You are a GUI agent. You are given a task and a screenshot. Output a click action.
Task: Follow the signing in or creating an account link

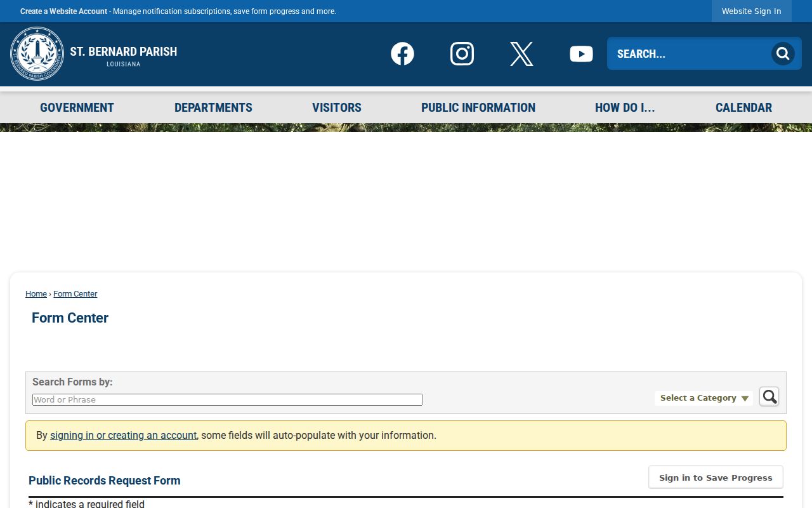coord(123,436)
